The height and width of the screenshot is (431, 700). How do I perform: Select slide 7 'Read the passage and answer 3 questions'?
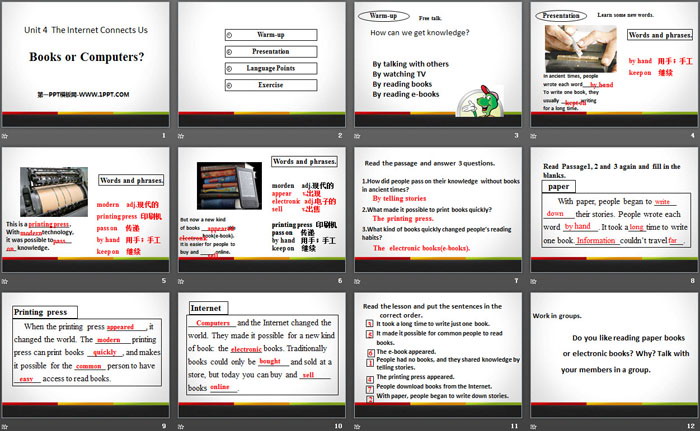(438, 210)
